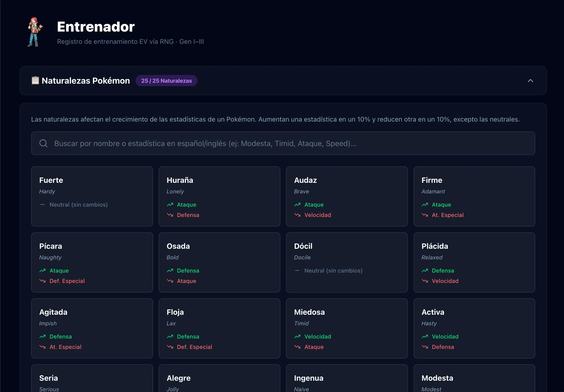Click the down-trend Velocidad icon in Plácida card
The height and width of the screenshot is (392, 564).
425,281
